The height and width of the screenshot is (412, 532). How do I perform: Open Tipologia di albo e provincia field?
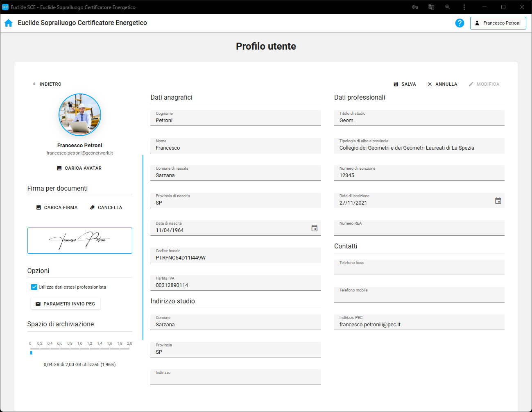[419, 148]
